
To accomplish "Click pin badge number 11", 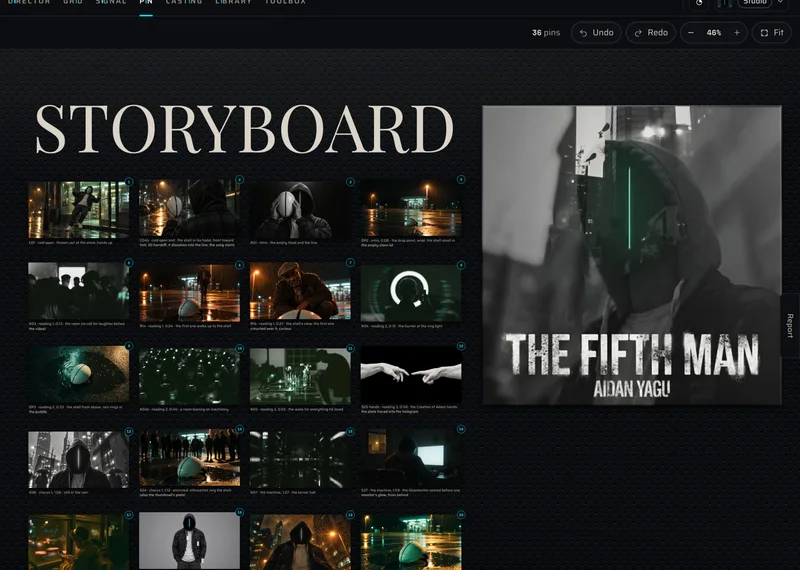I will pyautogui.click(x=350, y=348).
